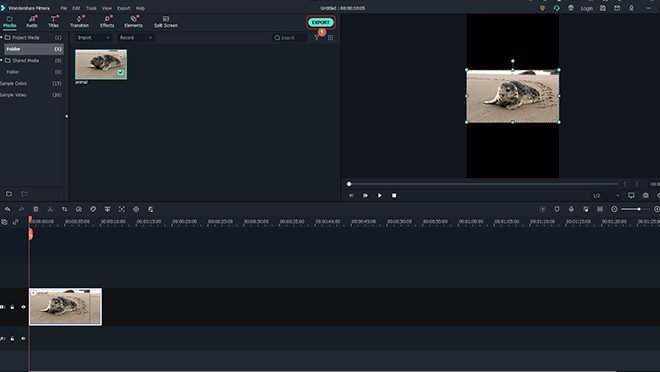The width and height of the screenshot is (660, 372).
Task: Toggle video track visibility eye icon
Action: [23, 307]
